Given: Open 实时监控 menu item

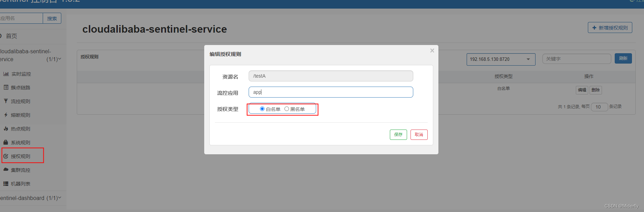Looking at the screenshot, I should pos(21,74).
